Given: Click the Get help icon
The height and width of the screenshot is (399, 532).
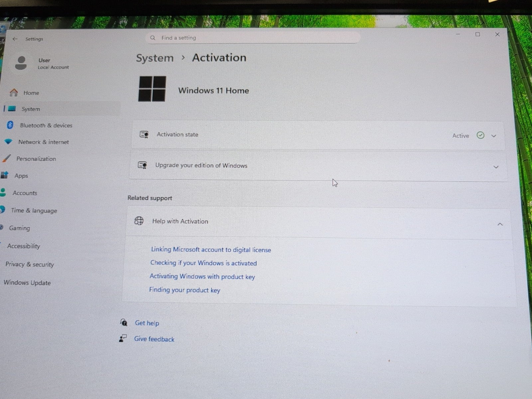Looking at the screenshot, I should 124,322.
